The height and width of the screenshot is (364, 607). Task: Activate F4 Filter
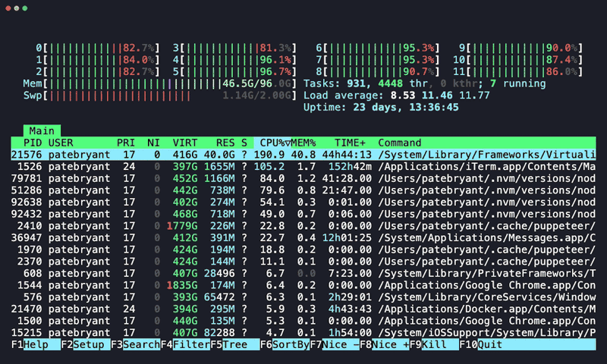[185, 344]
